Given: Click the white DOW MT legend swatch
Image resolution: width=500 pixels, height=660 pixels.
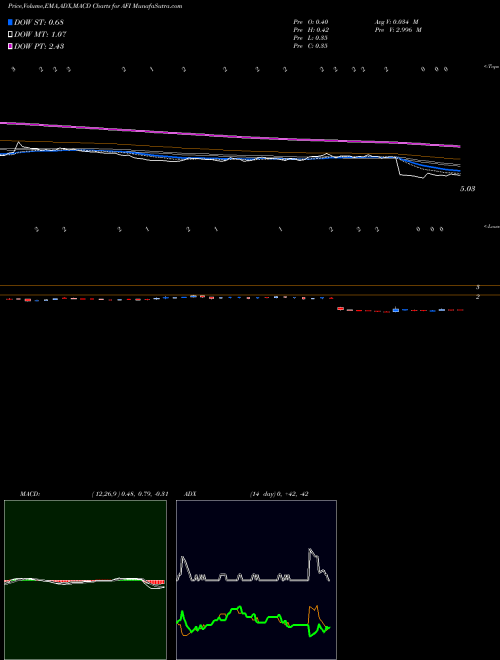Looking at the screenshot, I should tap(11, 34).
